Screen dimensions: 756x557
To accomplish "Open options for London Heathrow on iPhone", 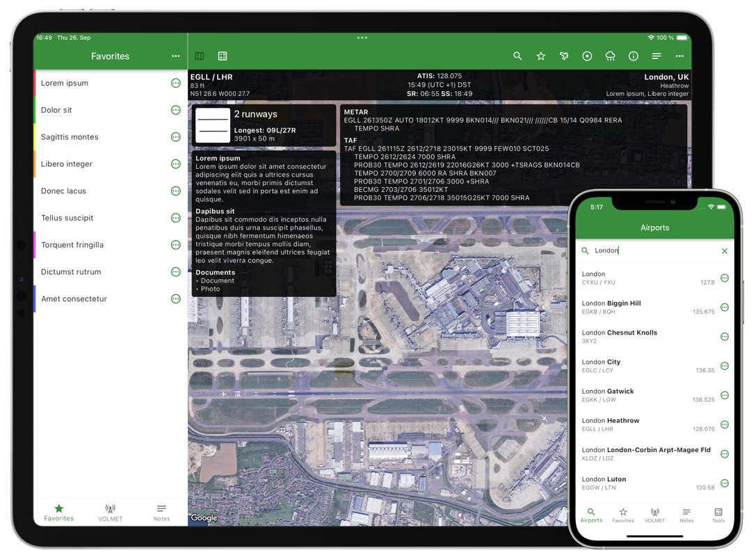I will click(724, 425).
